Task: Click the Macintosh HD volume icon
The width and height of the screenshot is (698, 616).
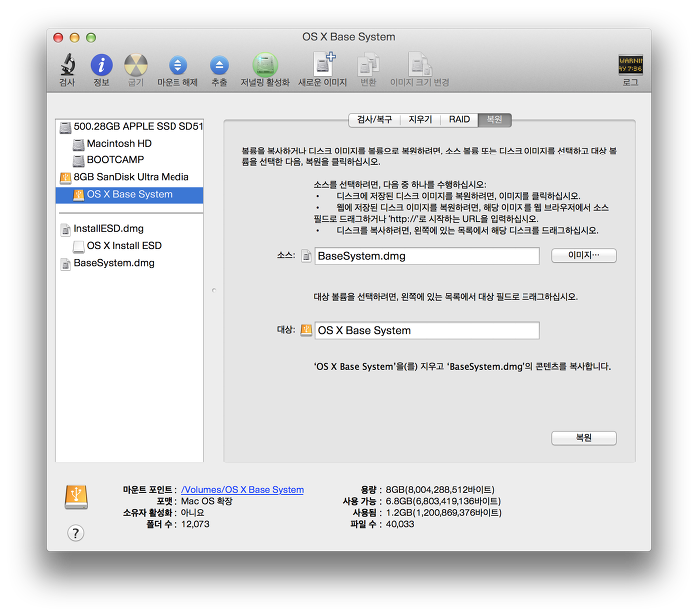Action: point(79,144)
